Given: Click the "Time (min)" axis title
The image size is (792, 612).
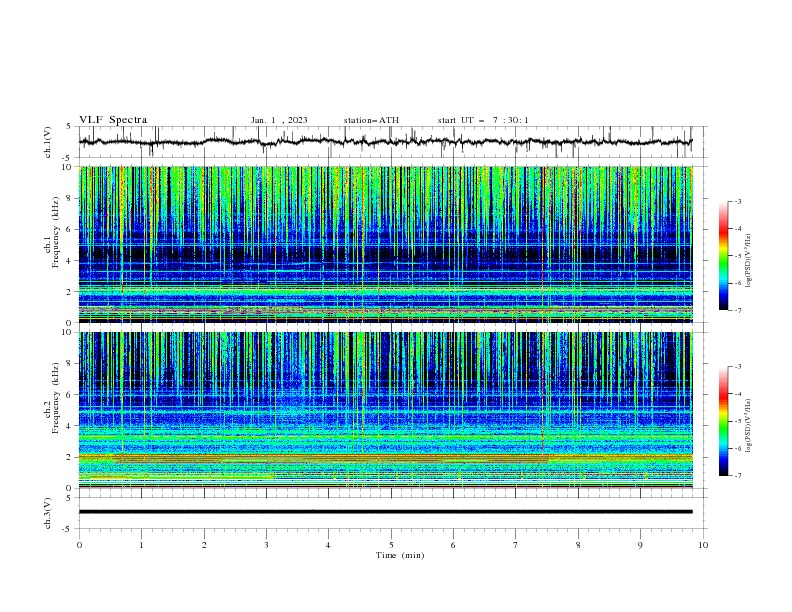Looking at the screenshot, I should 400,555.
